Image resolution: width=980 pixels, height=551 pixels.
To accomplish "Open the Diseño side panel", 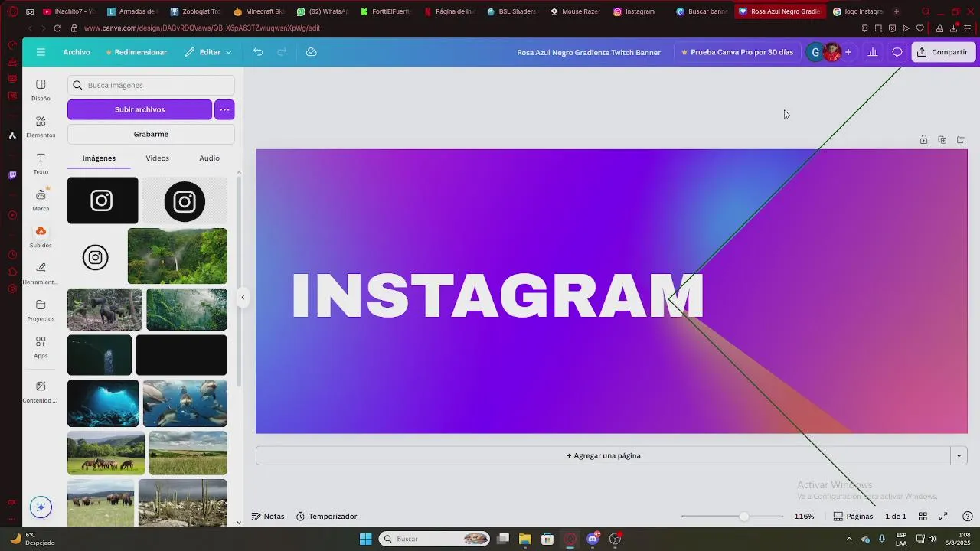I will click(41, 90).
